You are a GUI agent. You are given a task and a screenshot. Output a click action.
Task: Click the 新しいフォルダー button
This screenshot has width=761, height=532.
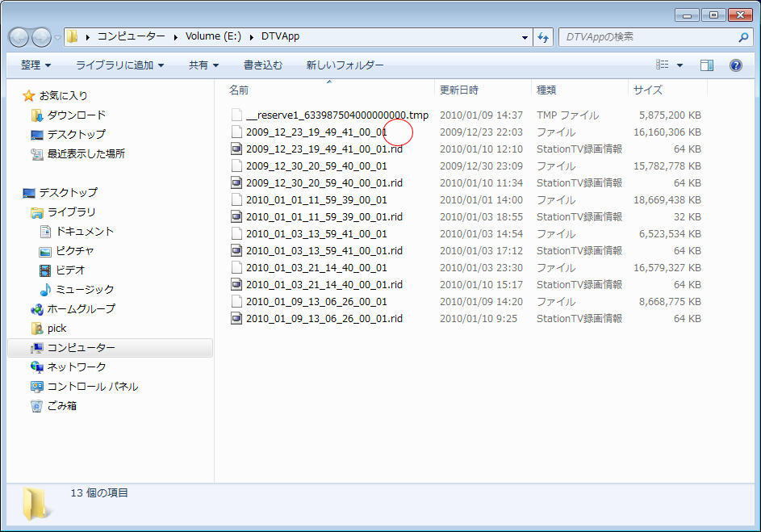pos(345,65)
